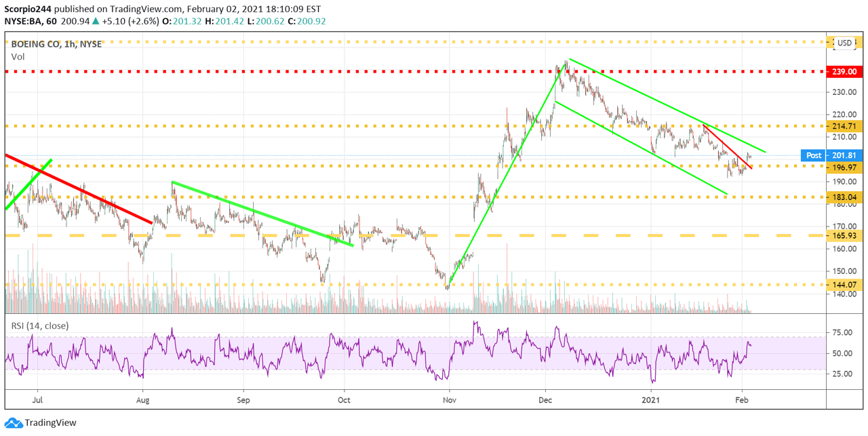Click the Oct label on time axis
Viewport: 868px width, 436px height.
point(344,400)
